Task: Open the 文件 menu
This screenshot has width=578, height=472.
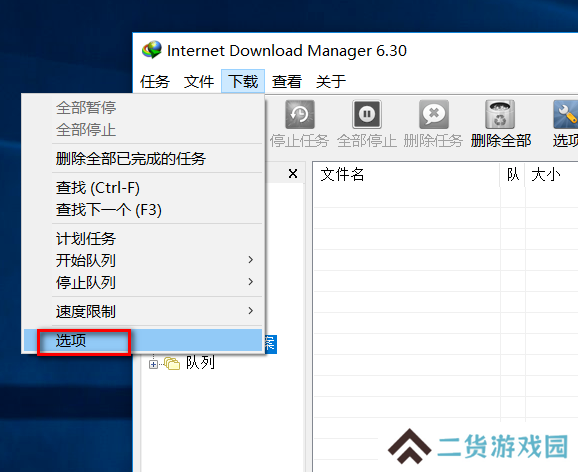Action: coord(199,81)
